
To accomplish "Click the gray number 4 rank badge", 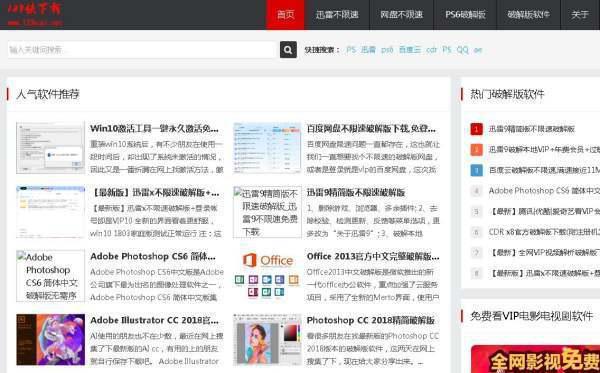I will point(476,191).
